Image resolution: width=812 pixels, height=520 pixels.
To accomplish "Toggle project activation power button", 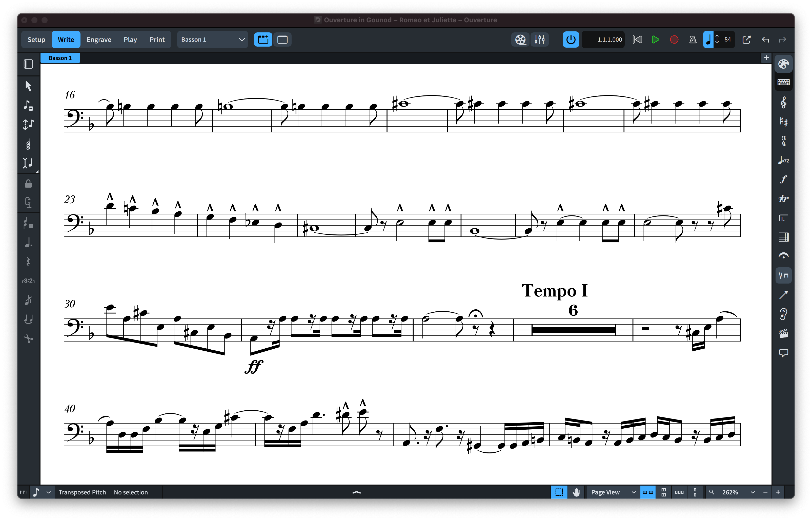I will tap(571, 39).
